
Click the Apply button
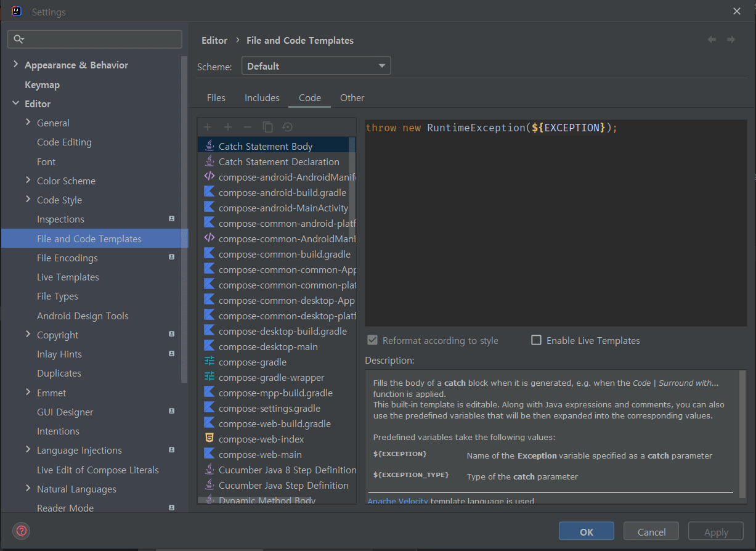coord(716,532)
